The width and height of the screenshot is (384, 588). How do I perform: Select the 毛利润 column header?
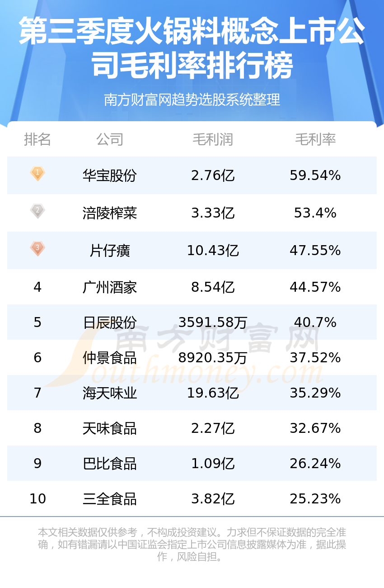tap(213, 139)
